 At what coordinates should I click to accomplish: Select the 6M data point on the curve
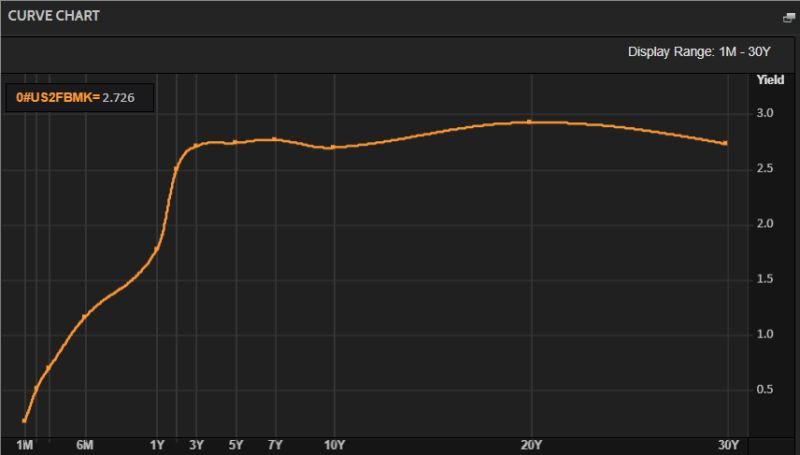tap(85, 317)
